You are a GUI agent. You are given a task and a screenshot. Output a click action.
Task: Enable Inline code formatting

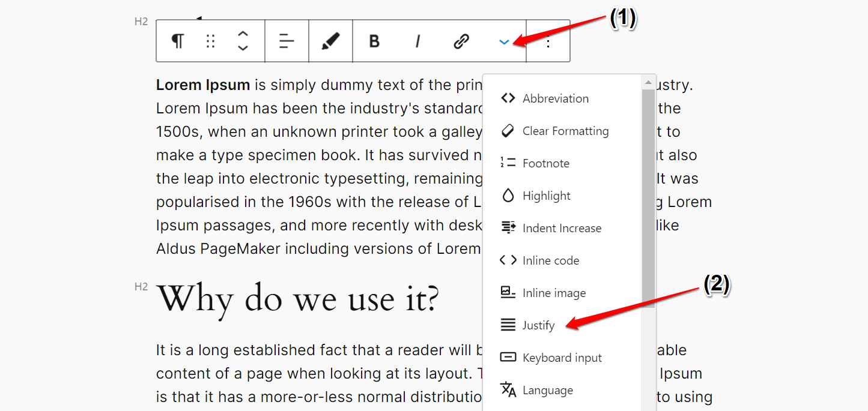[x=551, y=260]
